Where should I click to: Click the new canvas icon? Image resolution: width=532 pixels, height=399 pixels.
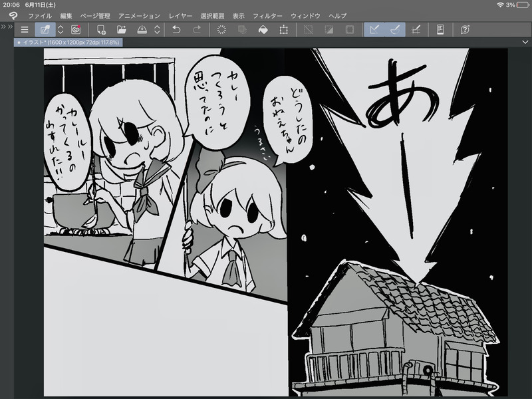[101, 29]
